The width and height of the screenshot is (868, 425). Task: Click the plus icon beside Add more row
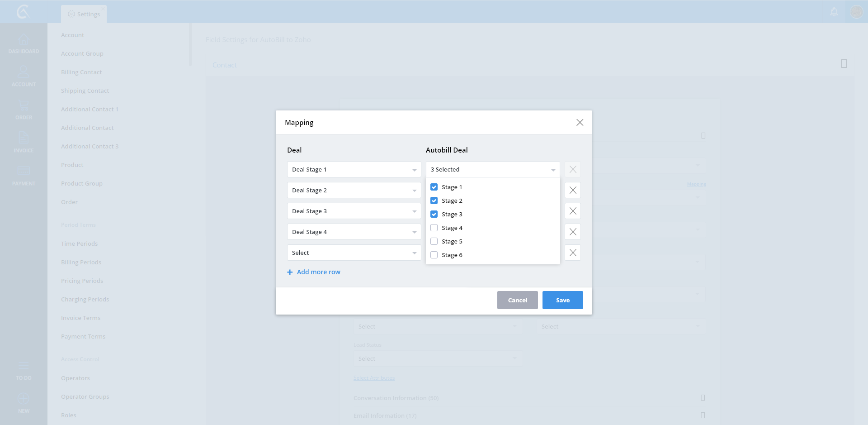click(290, 272)
